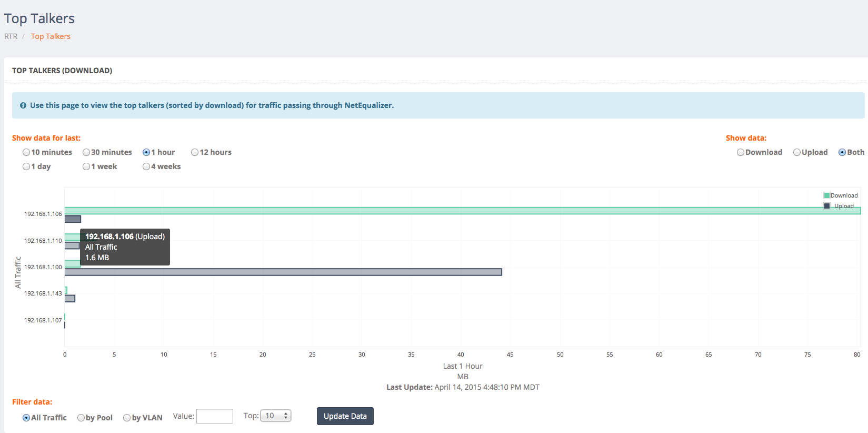Click the 192.168.1.107 axis label
868x433 pixels.
click(43, 320)
